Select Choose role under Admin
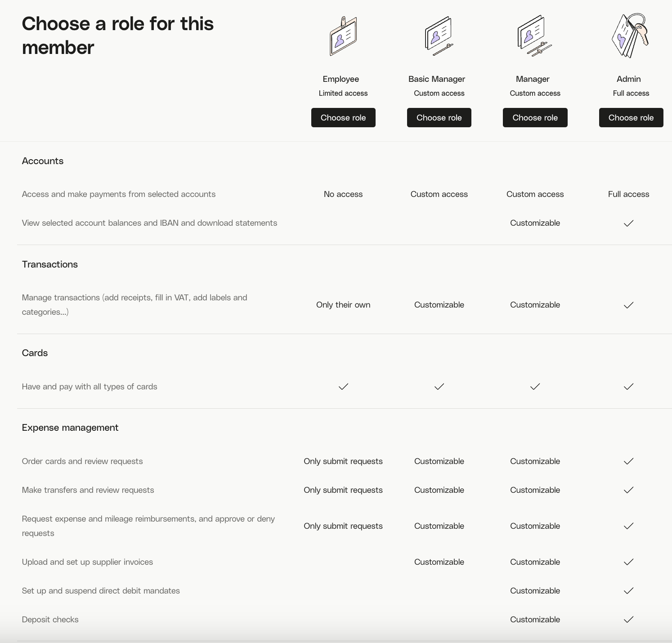This screenshot has width=672, height=643. tap(631, 118)
